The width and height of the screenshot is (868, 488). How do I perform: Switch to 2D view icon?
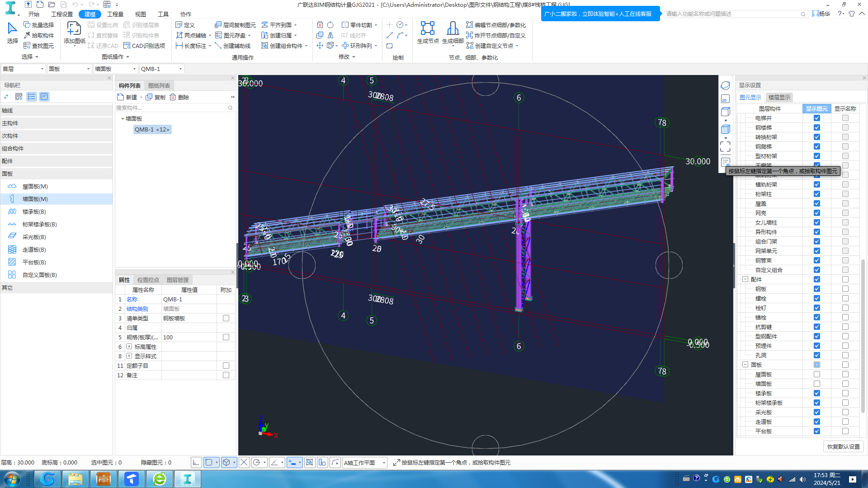725,99
